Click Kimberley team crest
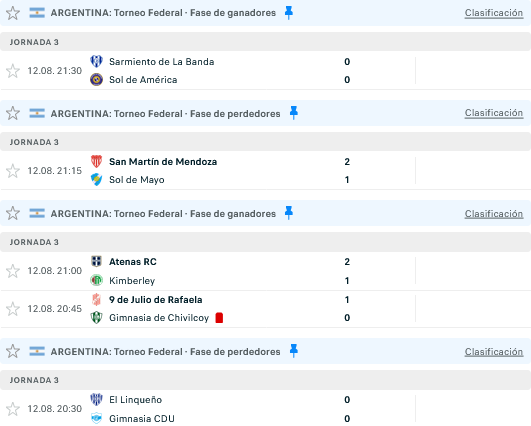The image size is (531, 426). click(x=97, y=280)
